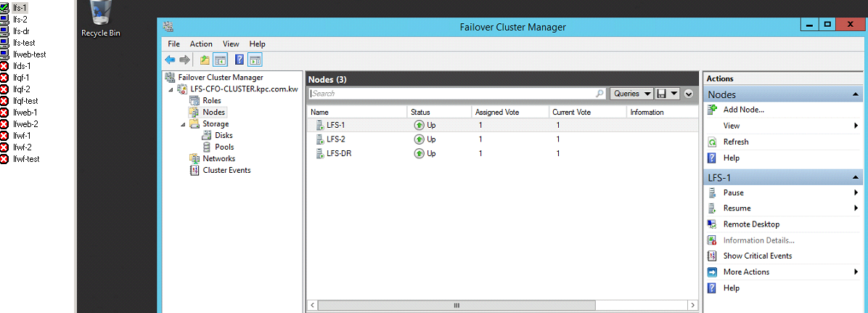Click the Search nodes input field
Viewport: 868px width, 313px height.
coord(456,94)
